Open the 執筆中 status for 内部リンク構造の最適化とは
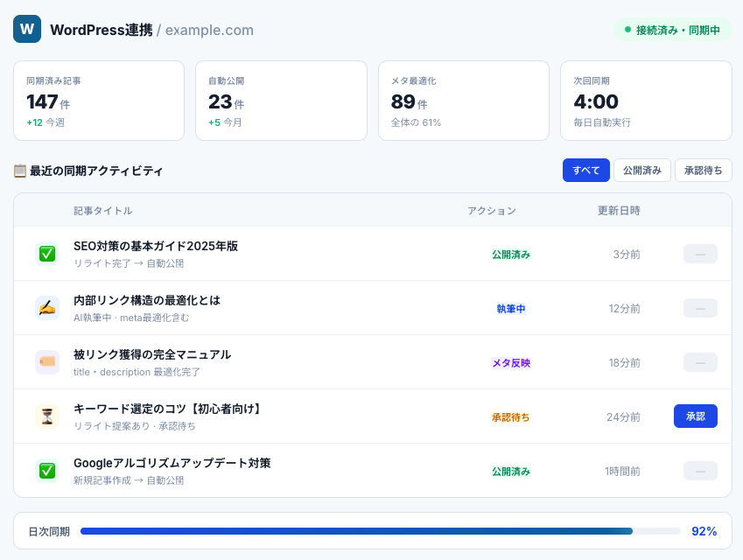Screen dimensions: 743x560 (511, 308)
